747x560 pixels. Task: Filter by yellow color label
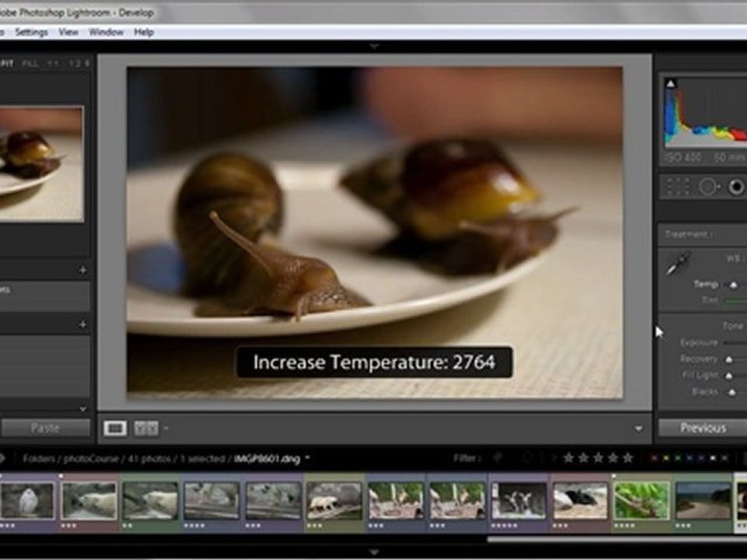coord(666,458)
